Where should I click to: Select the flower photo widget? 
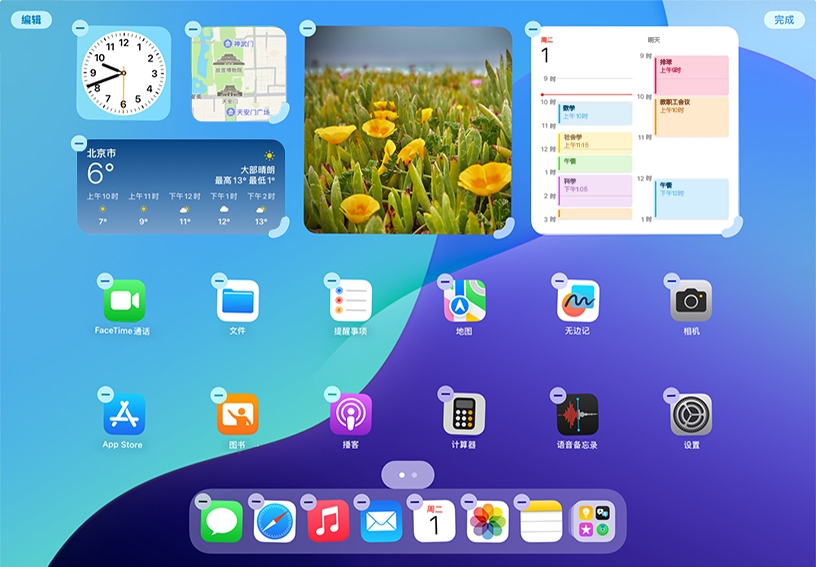tap(408, 130)
